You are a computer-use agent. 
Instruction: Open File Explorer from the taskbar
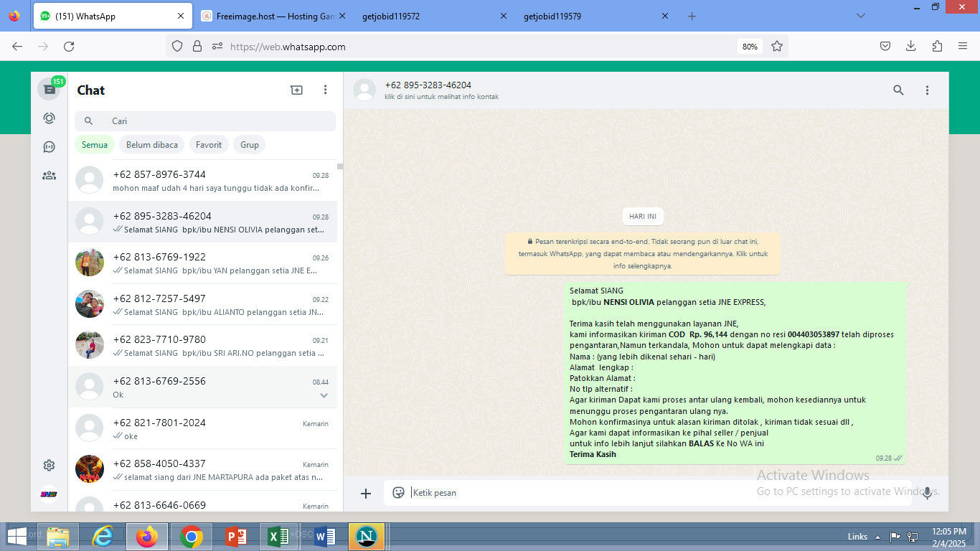[58, 537]
